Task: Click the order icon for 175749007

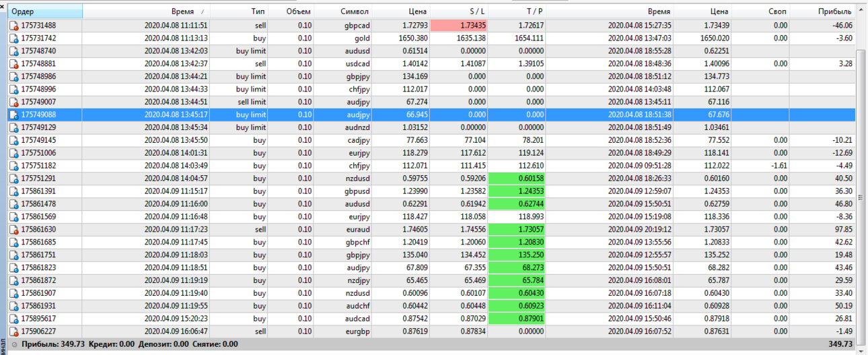Action: click(x=14, y=102)
